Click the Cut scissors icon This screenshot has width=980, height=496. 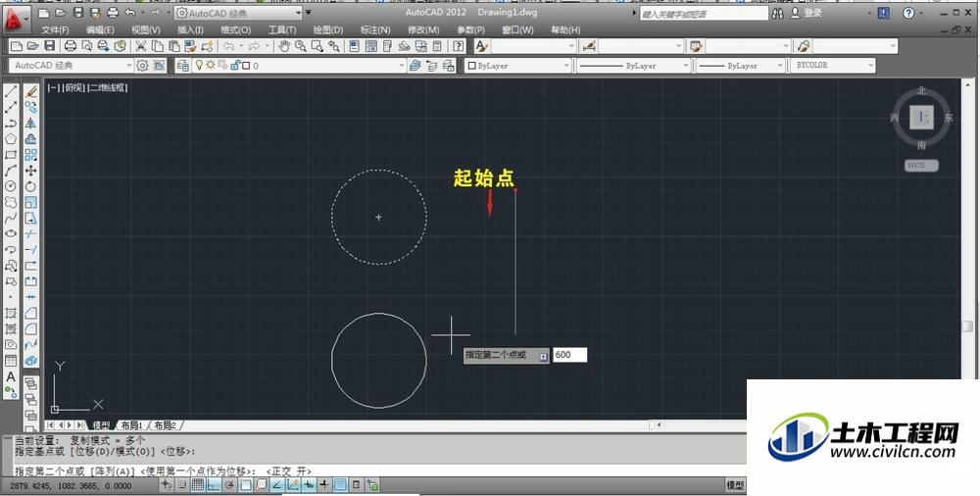click(x=140, y=46)
